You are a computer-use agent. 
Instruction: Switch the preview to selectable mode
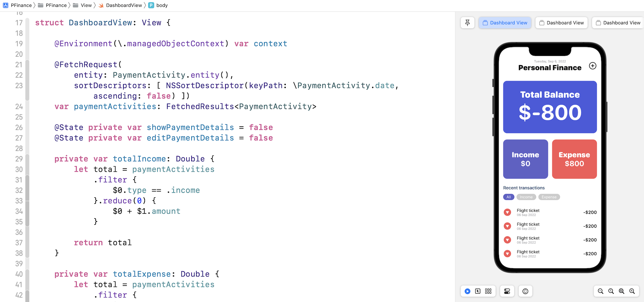click(x=478, y=291)
